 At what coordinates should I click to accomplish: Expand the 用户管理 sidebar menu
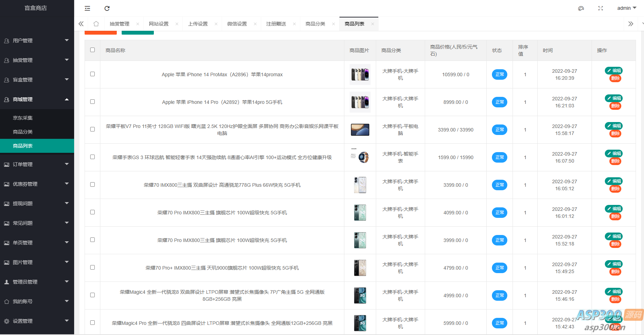click(x=37, y=41)
